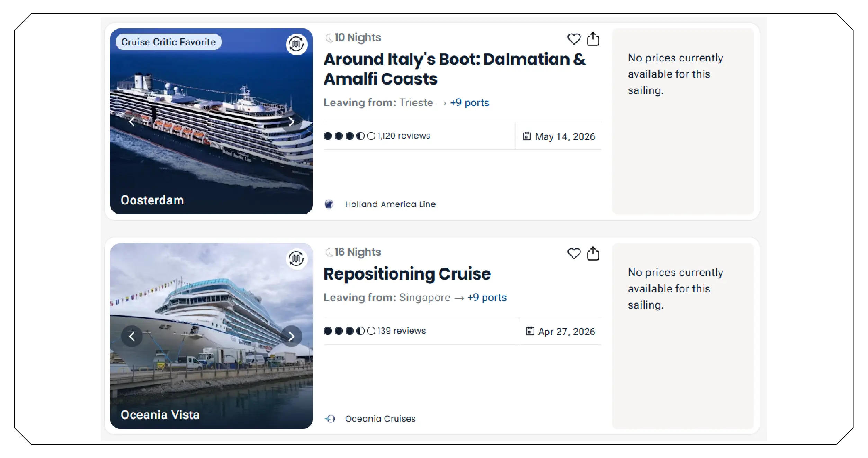This screenshot has height=458, width=868.
Task: Click the Oceania Cruises logo
Action: point(331,419)
